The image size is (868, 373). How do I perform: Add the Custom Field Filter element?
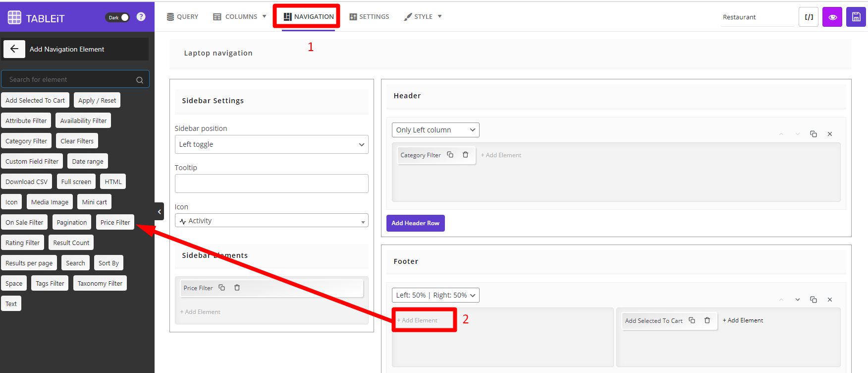(32, 161)
